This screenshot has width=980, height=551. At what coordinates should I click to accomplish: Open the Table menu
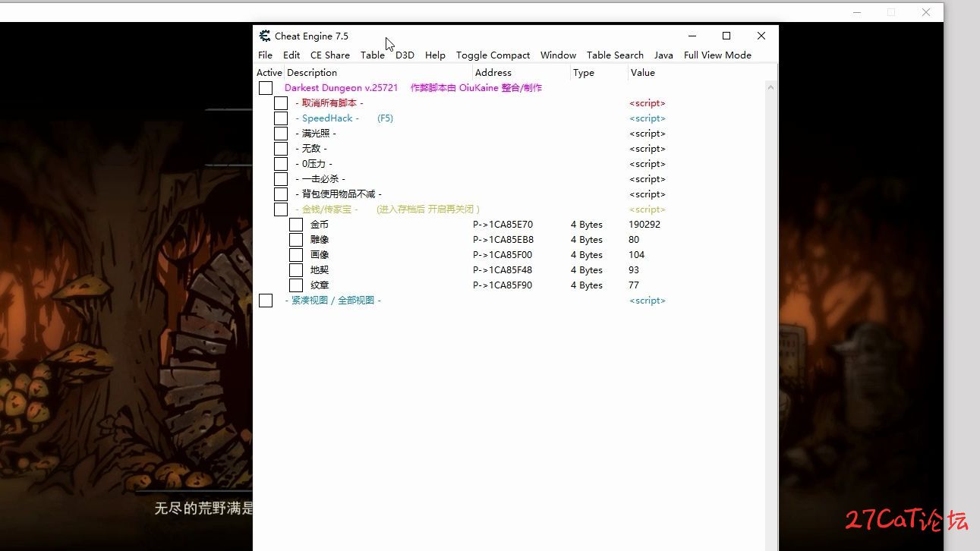(373, 55)
